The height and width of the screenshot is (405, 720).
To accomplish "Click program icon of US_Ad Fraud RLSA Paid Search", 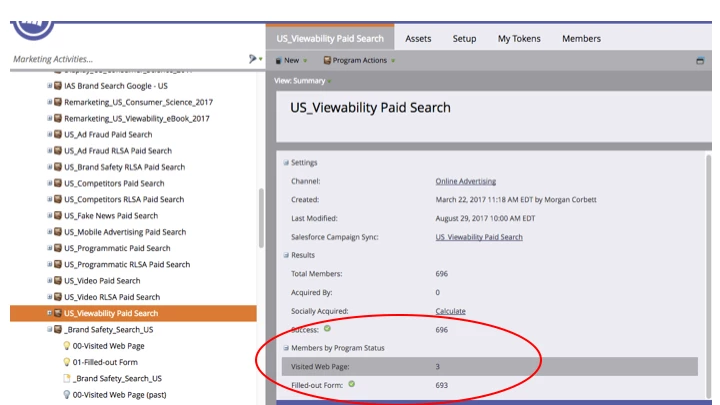I will (58, 150).
